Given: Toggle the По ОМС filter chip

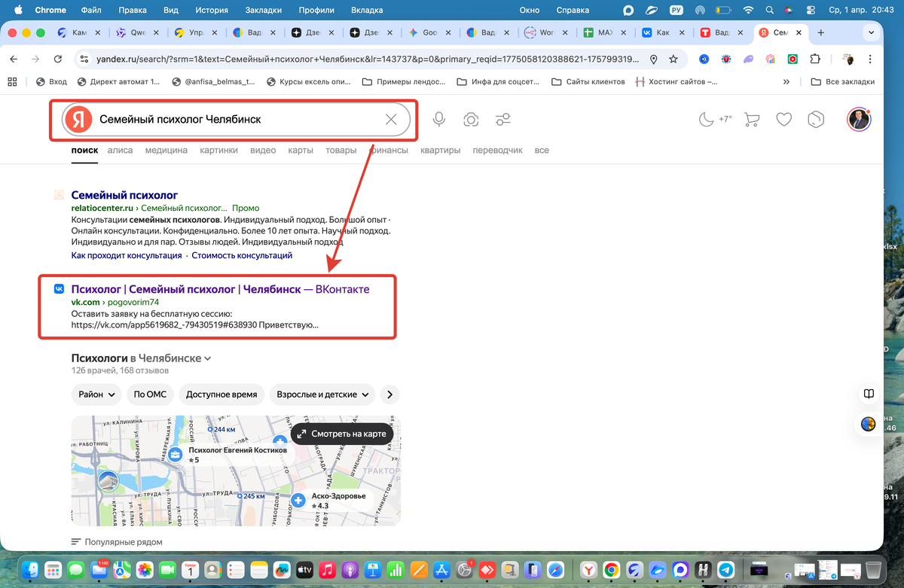Looking at the screenshot, I should click(x=151, y=394).
